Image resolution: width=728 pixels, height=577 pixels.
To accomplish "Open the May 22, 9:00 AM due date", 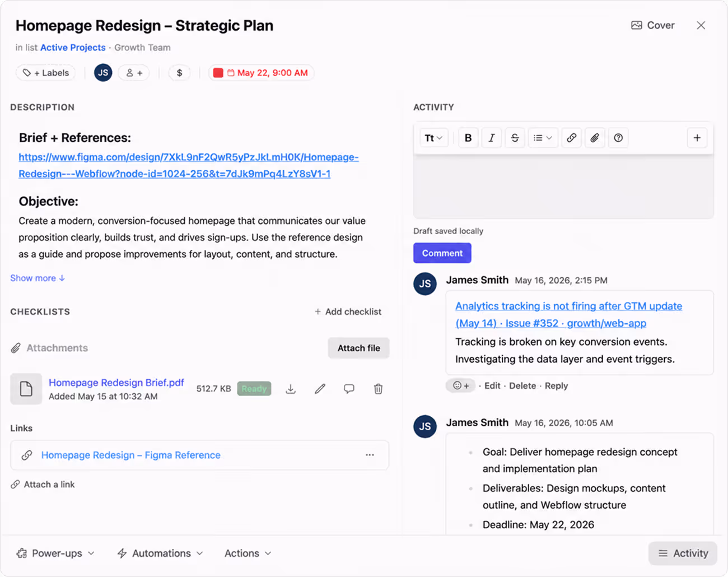I will click(268, 73).
